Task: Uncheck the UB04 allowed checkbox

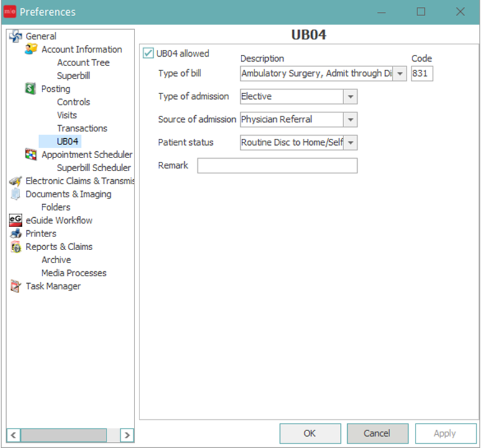Action: 149,54
